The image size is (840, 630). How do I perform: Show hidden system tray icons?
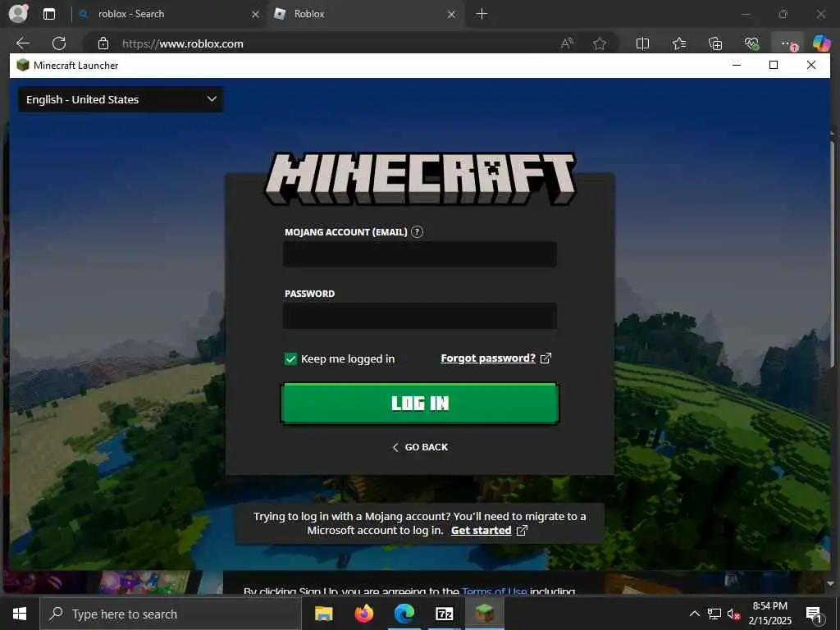[x=694, y=614]
